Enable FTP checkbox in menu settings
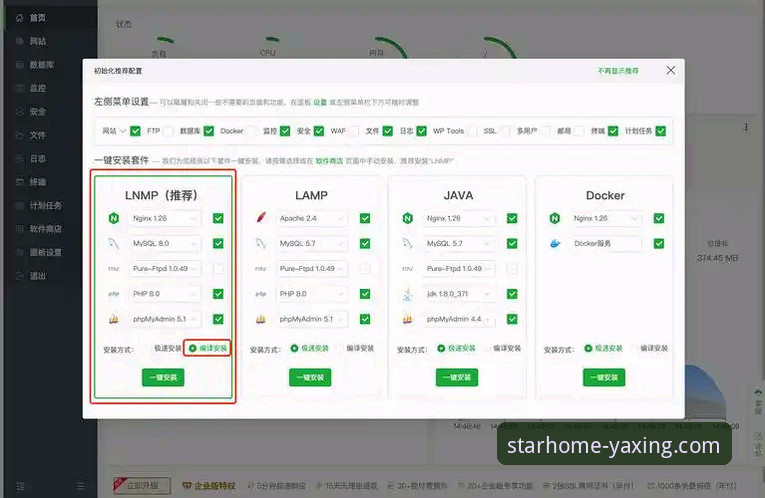This screenshot has height=498, width=765. click(168, 131)
